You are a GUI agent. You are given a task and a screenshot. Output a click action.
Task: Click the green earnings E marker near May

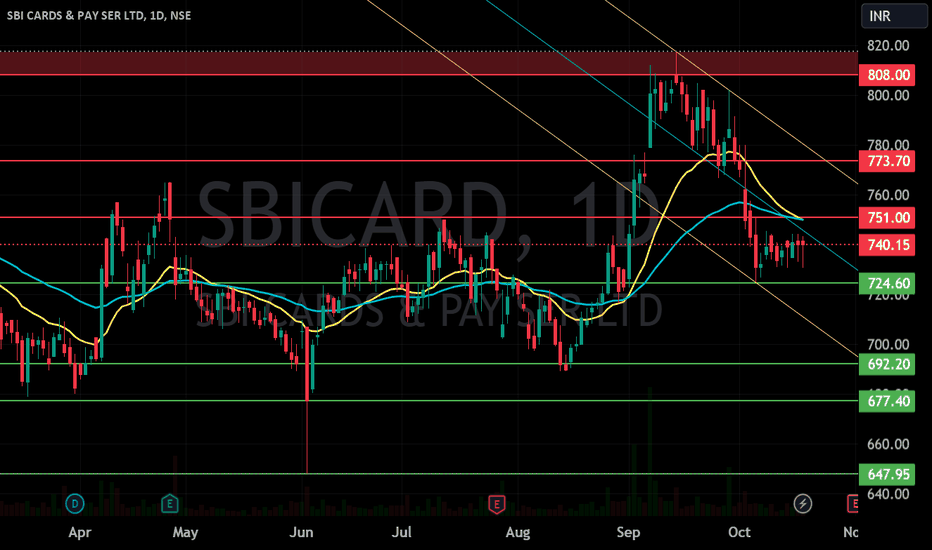tap(169, 504)
